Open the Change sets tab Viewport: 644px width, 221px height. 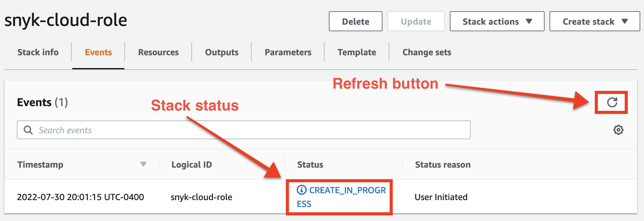(427, 52)
